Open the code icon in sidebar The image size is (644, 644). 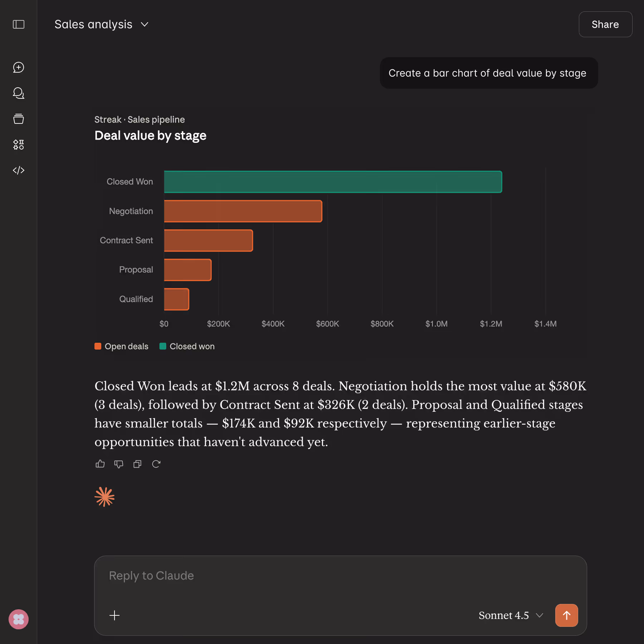click(19, 170)
